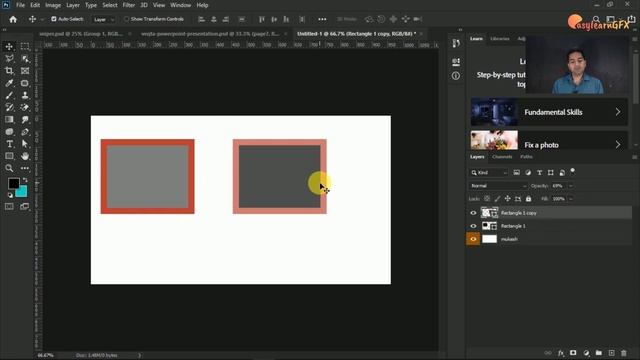This screenshot has width=640, height=360.
Task: Switch to the Libraries tab
Action: [500, 39]
